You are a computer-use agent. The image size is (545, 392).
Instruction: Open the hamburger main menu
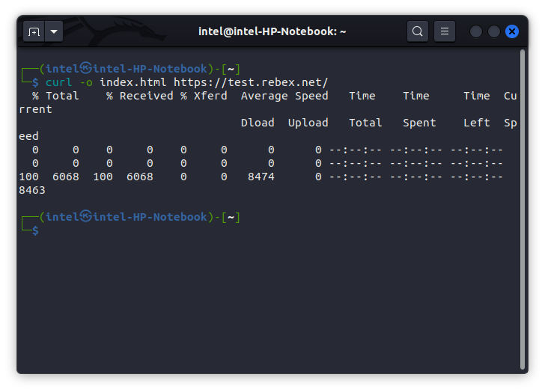click(x=445, y=31)
